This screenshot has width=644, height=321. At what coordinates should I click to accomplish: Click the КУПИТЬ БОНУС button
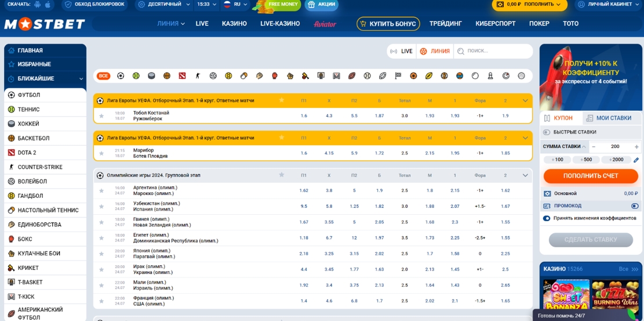(388, 24)
